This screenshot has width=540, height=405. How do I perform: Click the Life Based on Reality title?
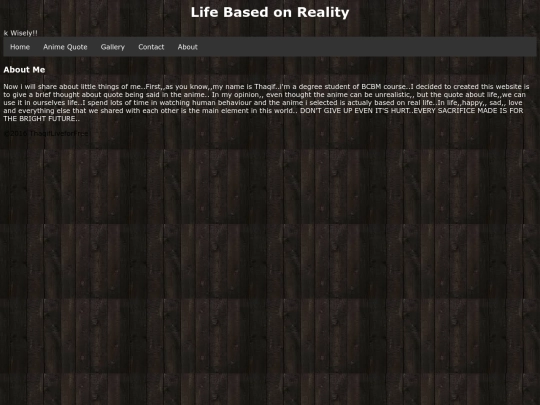click(270, 12)
